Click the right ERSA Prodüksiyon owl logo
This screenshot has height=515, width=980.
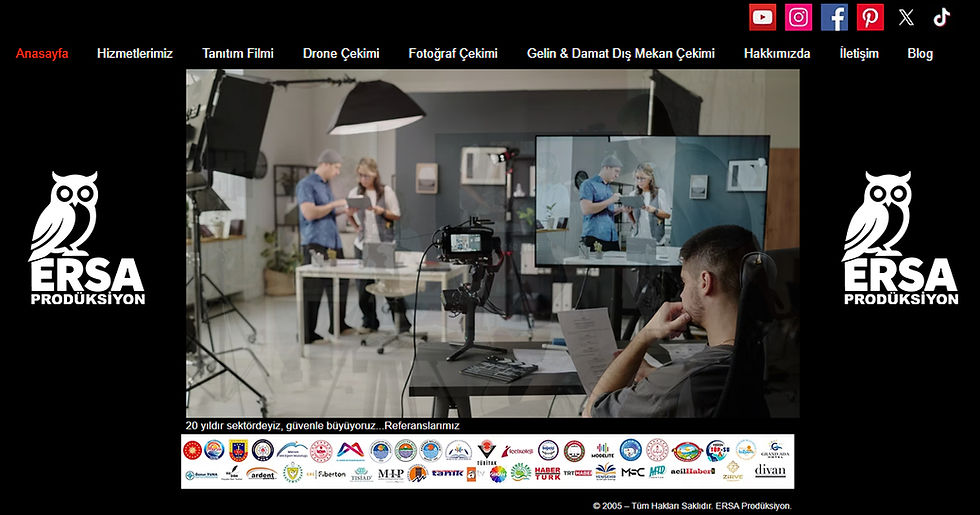900,238
